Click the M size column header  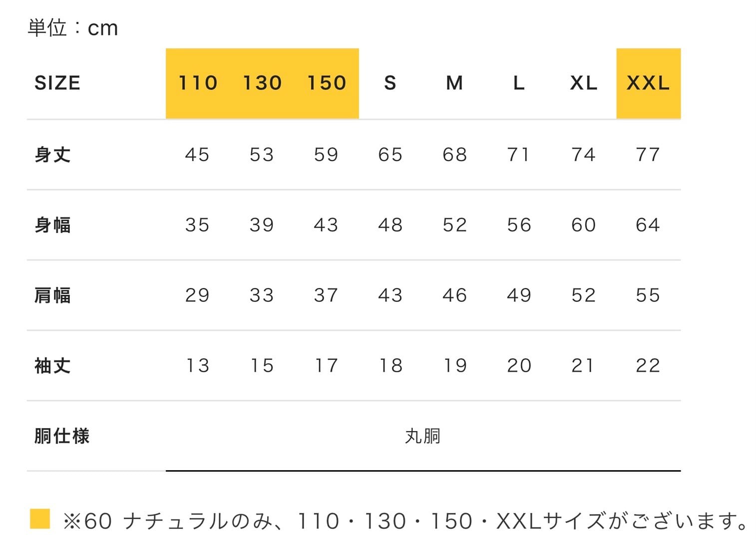[x=454, y=83]
